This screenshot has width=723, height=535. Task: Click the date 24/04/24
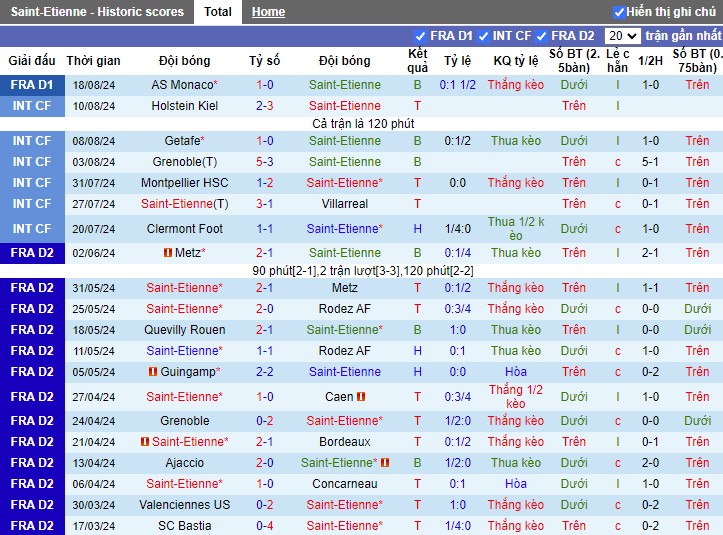[x=94, y=421]
